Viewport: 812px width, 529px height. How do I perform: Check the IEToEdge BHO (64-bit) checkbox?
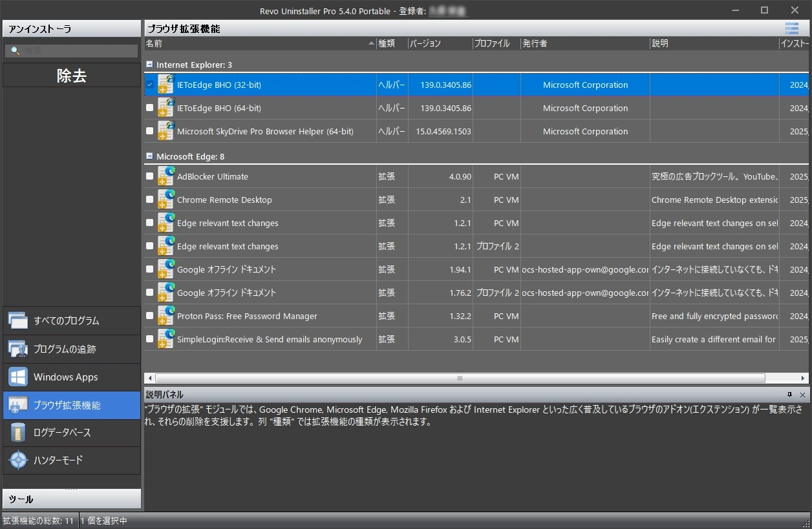coord(150,108)
